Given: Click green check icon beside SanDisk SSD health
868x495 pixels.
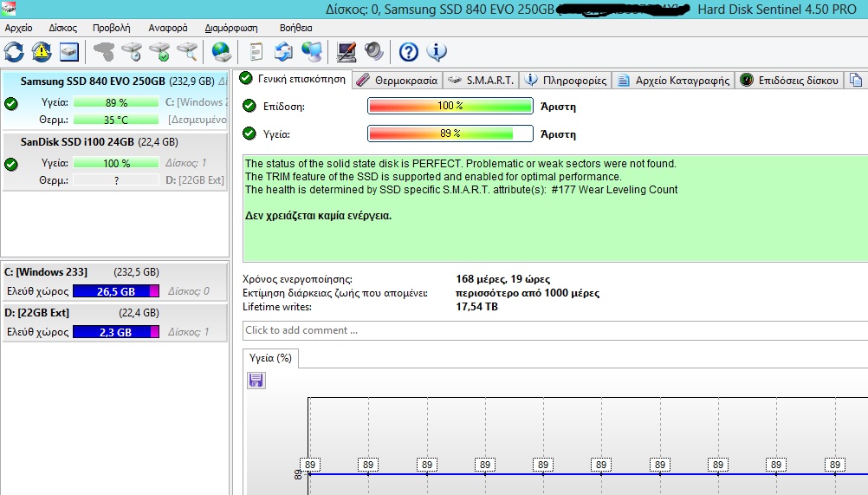Looking at the screenshot, I should click(11, 165).
